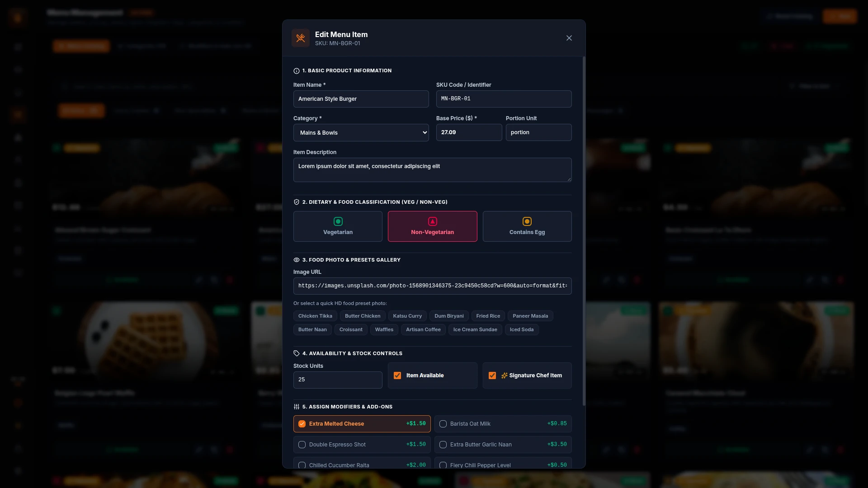This screenshot has width=868, height=488.
Task: Choose the Butter Chicken preset photo
Action: (363, 316)
